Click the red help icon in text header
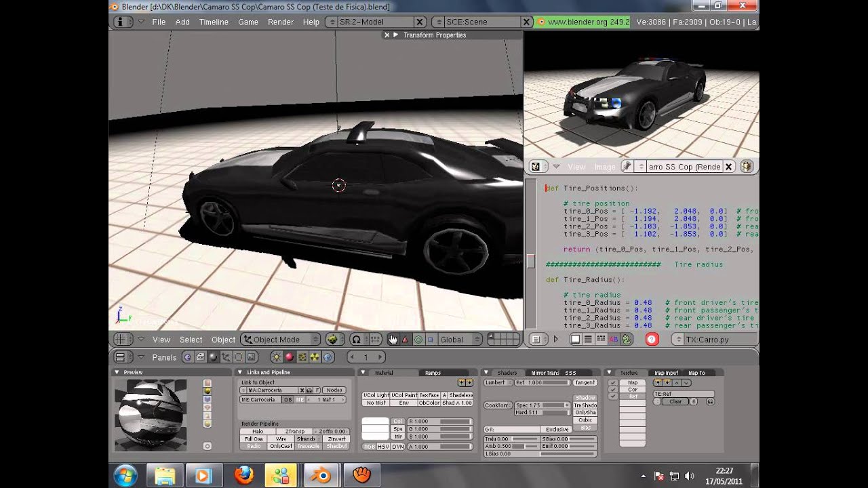This screenshot has height=488, width=868. click(x=652, y=340)
